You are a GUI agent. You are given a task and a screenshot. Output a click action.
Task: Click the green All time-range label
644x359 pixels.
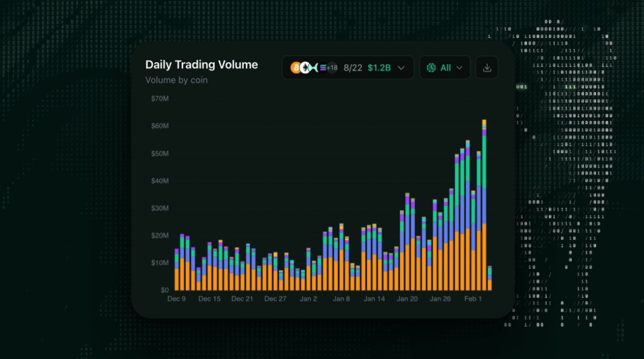445,68
